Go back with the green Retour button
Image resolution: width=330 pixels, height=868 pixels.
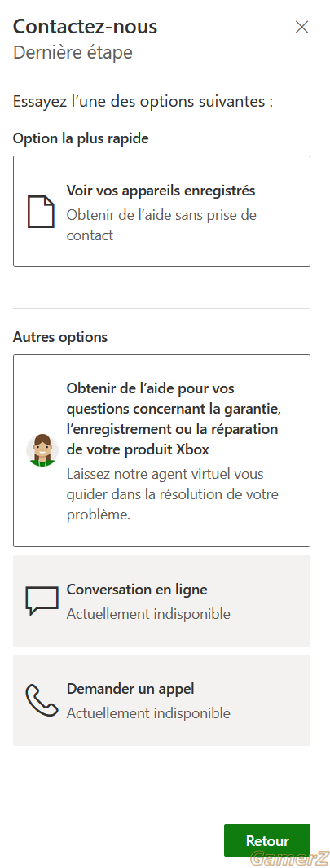point(267,840)
